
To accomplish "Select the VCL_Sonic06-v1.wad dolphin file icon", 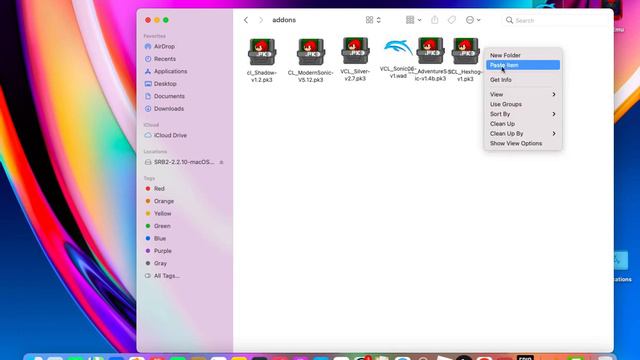I will point(398,48).
